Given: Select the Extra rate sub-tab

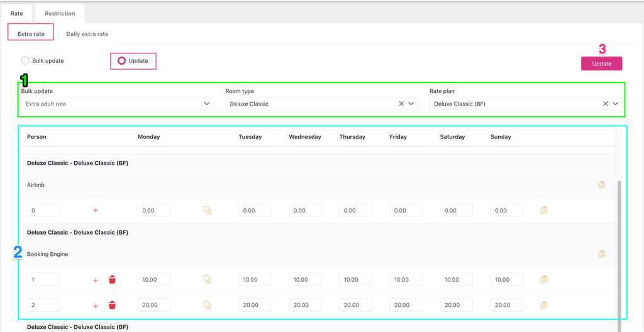Looking at the screenshot, I should [31, 34].
